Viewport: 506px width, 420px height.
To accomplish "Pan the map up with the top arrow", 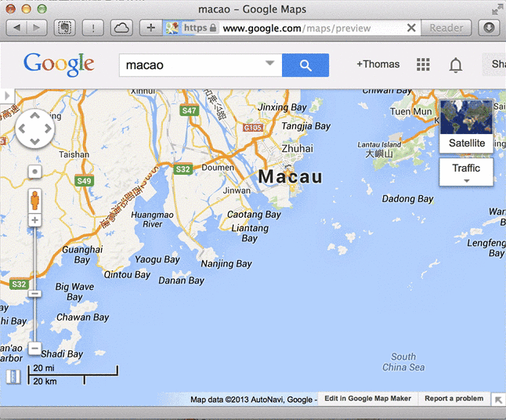I will pos(34,115).
